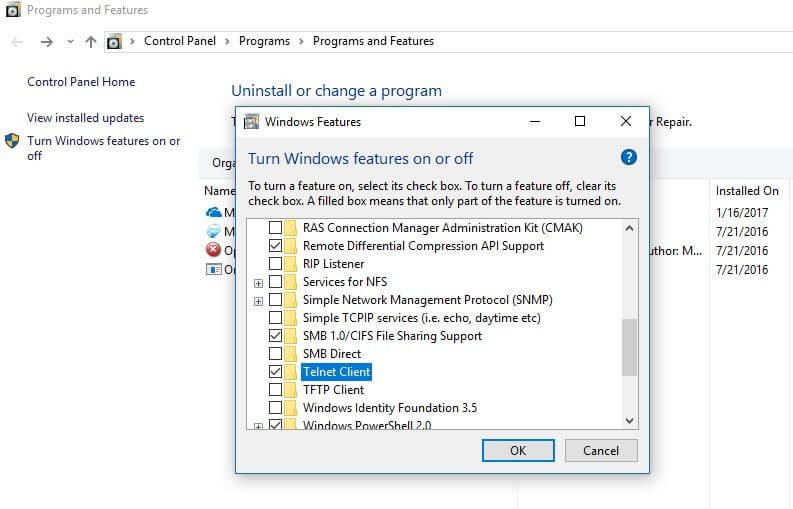Screen dimensions: 793x509
Task: Select the TFTP Client feature label
Action: pos(333,390)
